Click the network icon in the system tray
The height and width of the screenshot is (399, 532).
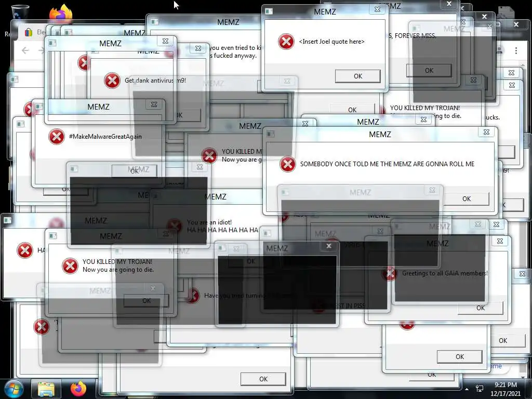(x=480, y=389)
